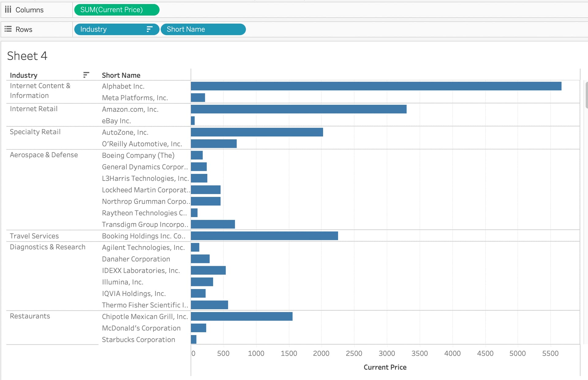The width and height of the screenshot is (588, 380).
Task: Click the Diagnostics & Research industry label
Action: [x=47, y=247]
